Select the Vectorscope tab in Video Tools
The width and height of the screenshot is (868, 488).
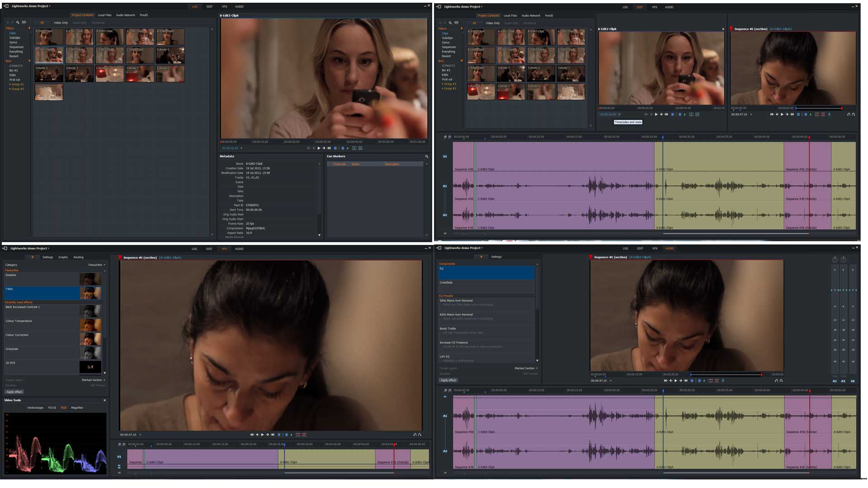[35, 408]
